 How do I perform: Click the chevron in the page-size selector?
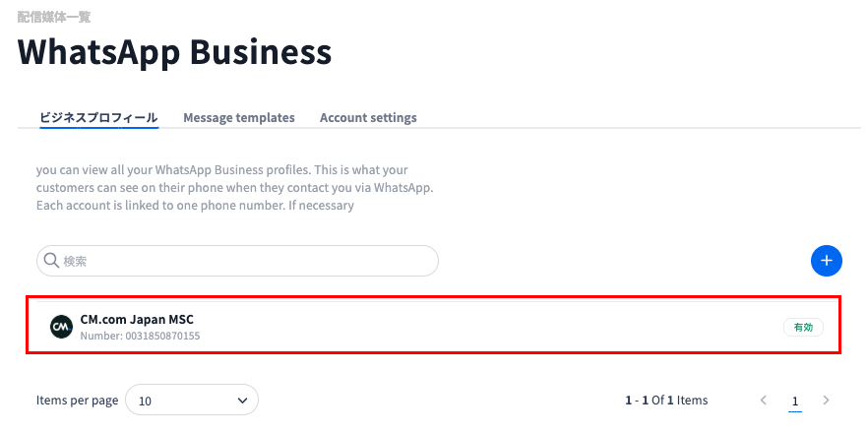[242, 401]
